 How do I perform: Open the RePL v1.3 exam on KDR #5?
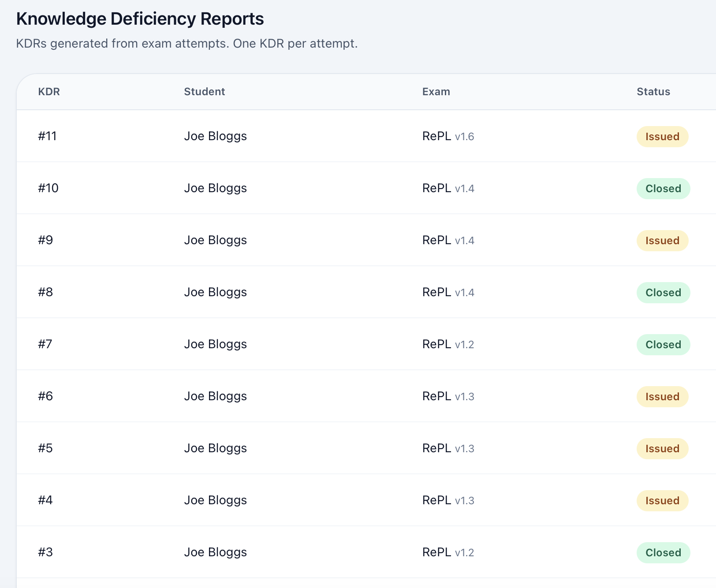coord(448,448)
